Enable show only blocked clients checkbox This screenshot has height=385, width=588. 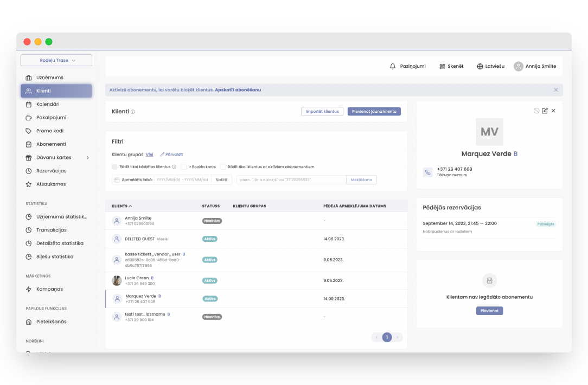click(x=114, y=167)
